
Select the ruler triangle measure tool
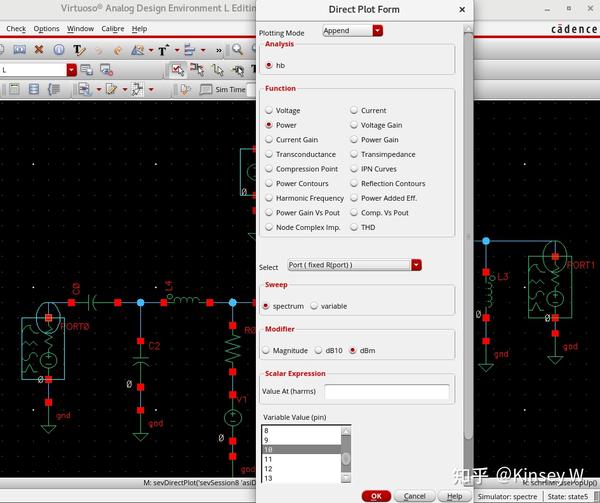(138, 50)
